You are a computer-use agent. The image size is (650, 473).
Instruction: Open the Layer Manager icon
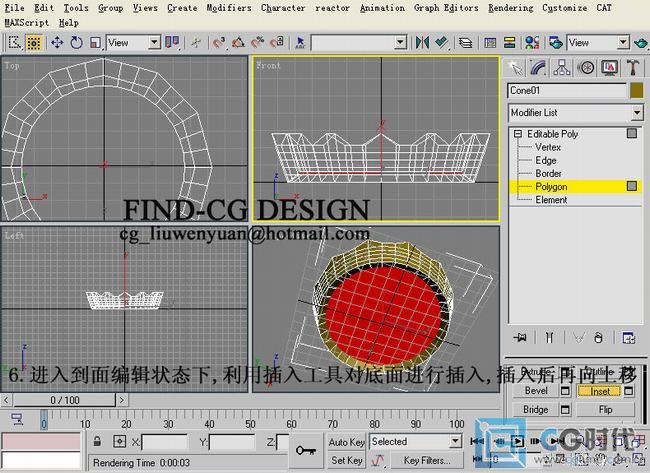466,42
